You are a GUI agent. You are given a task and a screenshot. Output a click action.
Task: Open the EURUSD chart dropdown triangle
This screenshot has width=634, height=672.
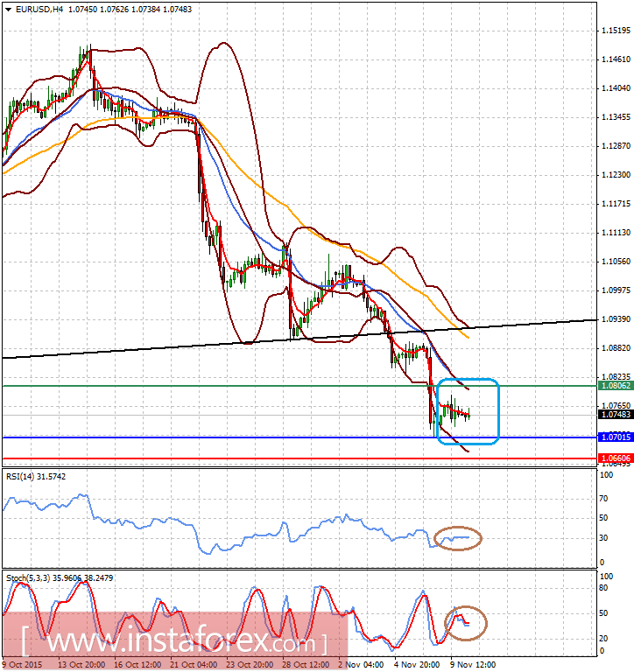click(8, 10)
